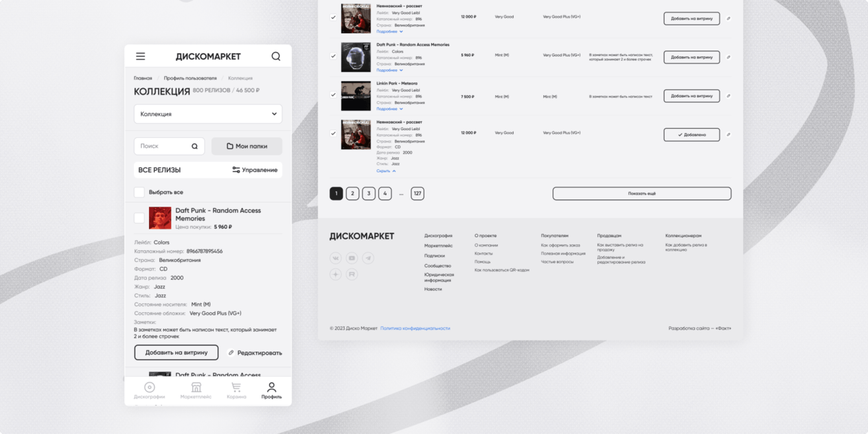Expand Подробнее under topmost Неянковский row

[389, 32]
